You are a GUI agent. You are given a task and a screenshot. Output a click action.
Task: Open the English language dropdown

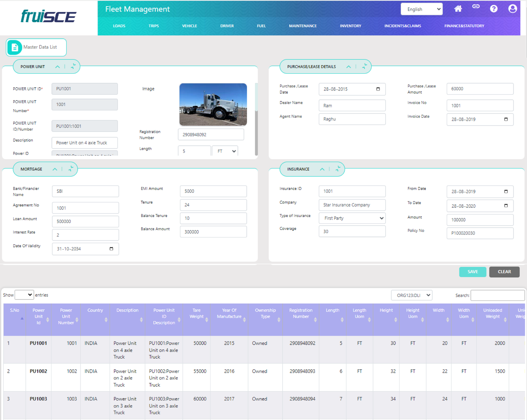tap(421, 9)
